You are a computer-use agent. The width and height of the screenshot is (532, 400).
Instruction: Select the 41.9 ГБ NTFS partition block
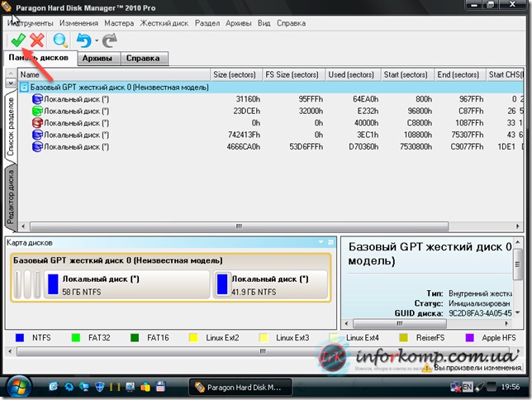pos(270,284)
